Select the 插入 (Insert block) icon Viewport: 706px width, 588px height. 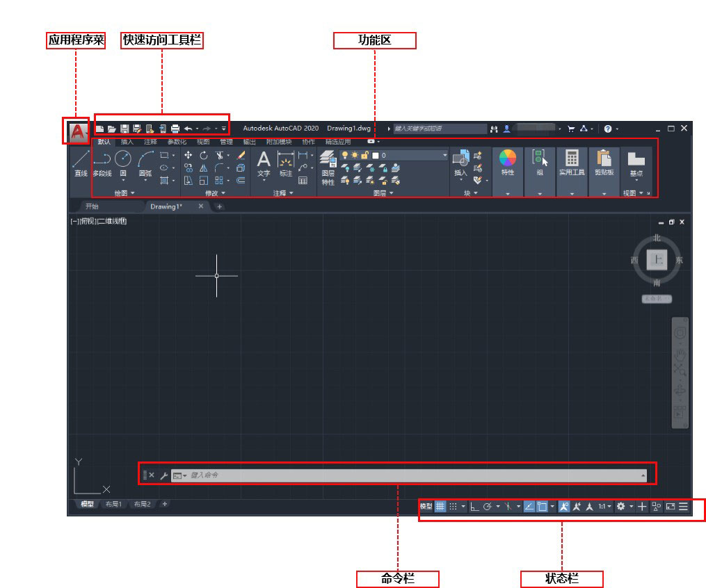461,156
